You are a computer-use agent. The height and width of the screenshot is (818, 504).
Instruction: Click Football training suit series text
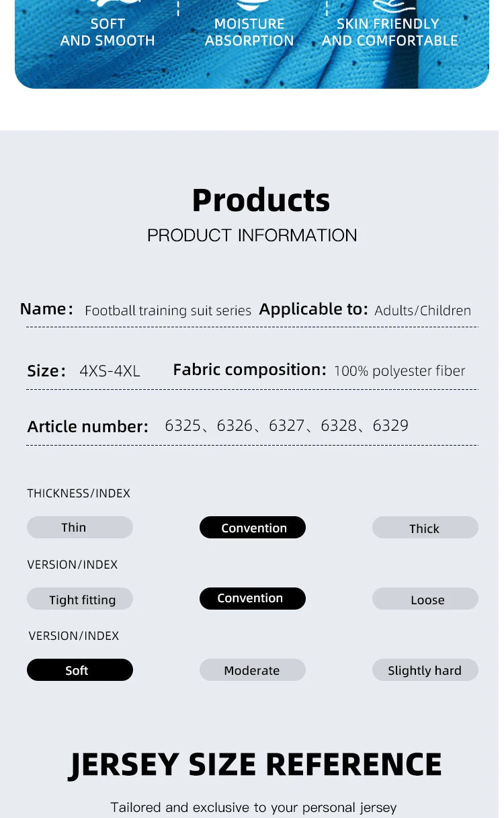(168, 311)
